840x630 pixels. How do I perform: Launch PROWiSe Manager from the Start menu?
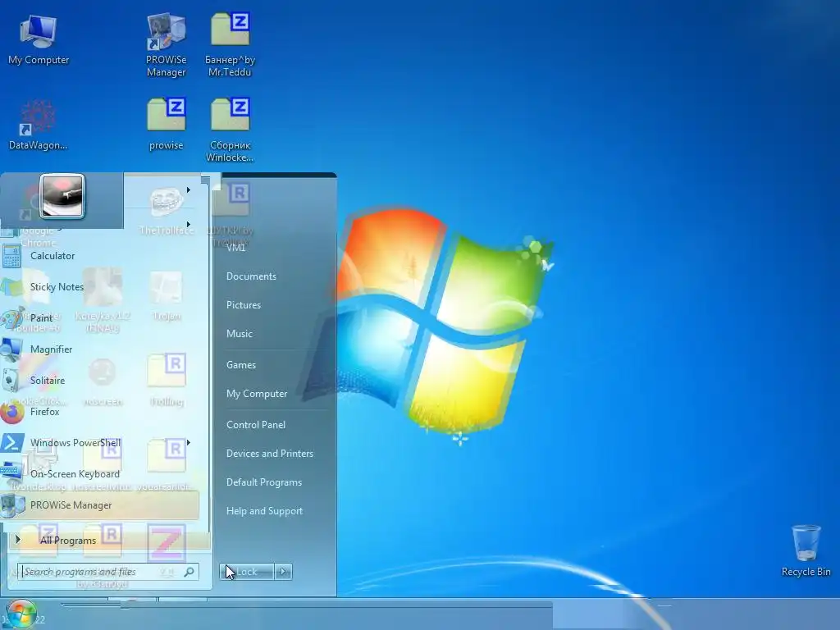(99, 505)
